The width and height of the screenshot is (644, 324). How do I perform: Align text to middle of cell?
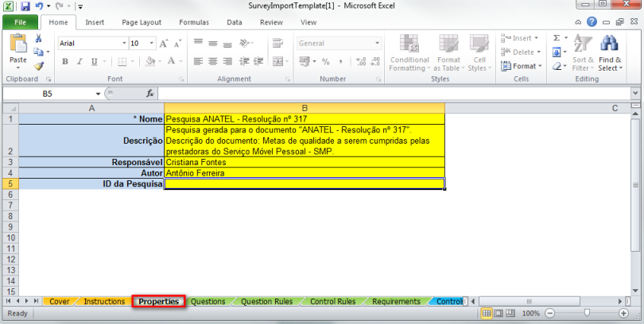pyautogui.click(x=213, y=43)
